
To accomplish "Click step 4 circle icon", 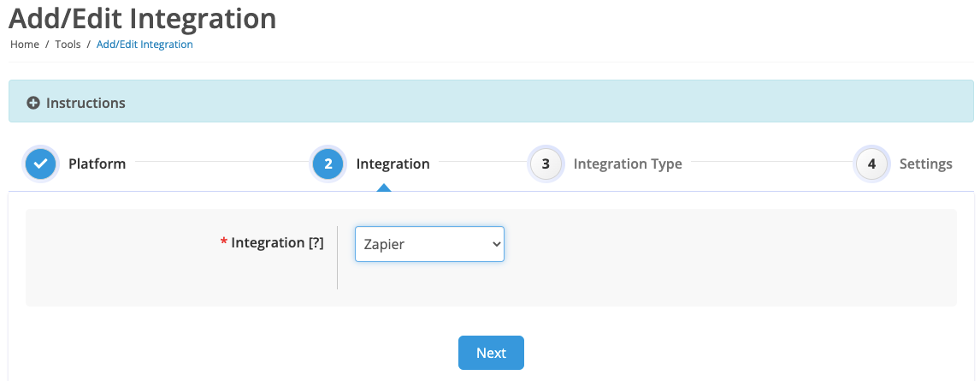I will tap(872, 164).
